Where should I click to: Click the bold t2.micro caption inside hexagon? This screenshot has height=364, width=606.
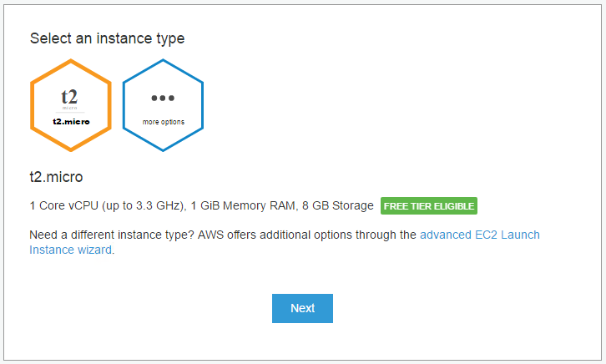[x=71, y=121]
